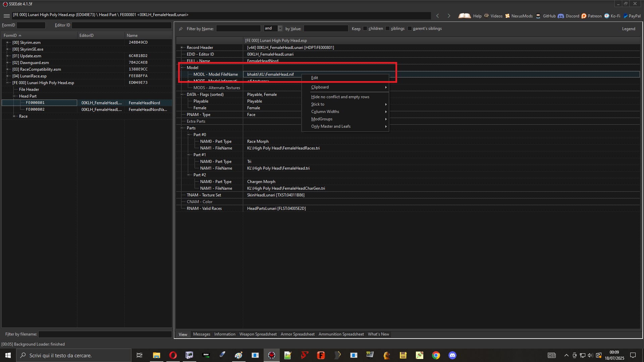
Task: Expand the [02] Dawnguard.esm tree node
Action: coord(7,63)
